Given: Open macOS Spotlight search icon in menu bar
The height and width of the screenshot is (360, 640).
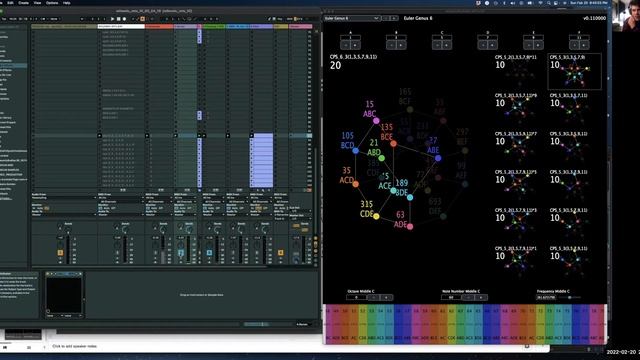Looking at the screenshot, I should click(548, 3).
